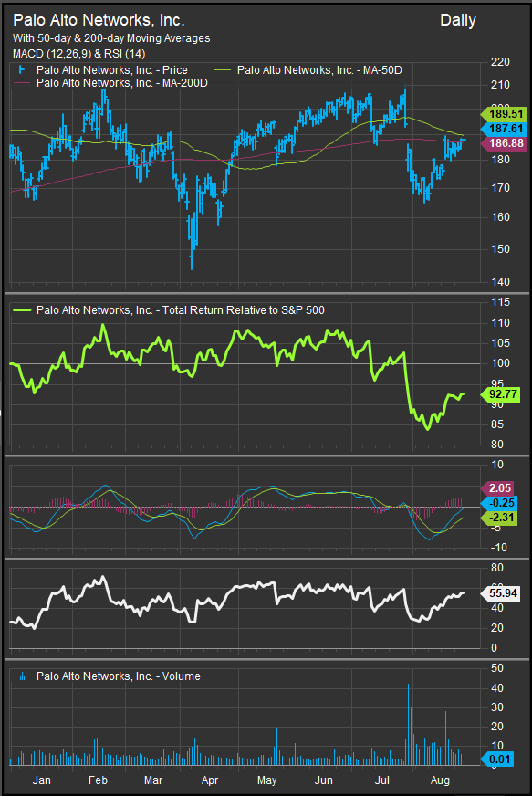
Task: Click the -2.31 MACD signal value tag
Action: coord(499,518)
